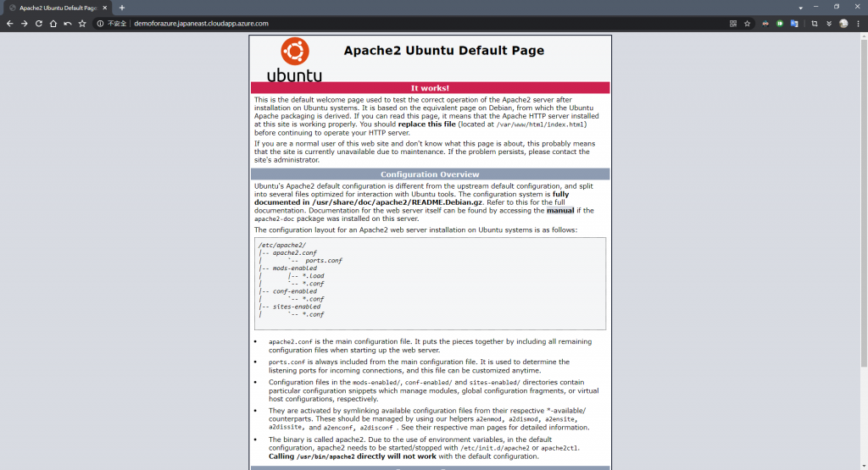Image resolution: width=868 pixels, height=470 pixels.
Task: Follow the manual link in Configuration Overview
Action: [x=560, y=211]
